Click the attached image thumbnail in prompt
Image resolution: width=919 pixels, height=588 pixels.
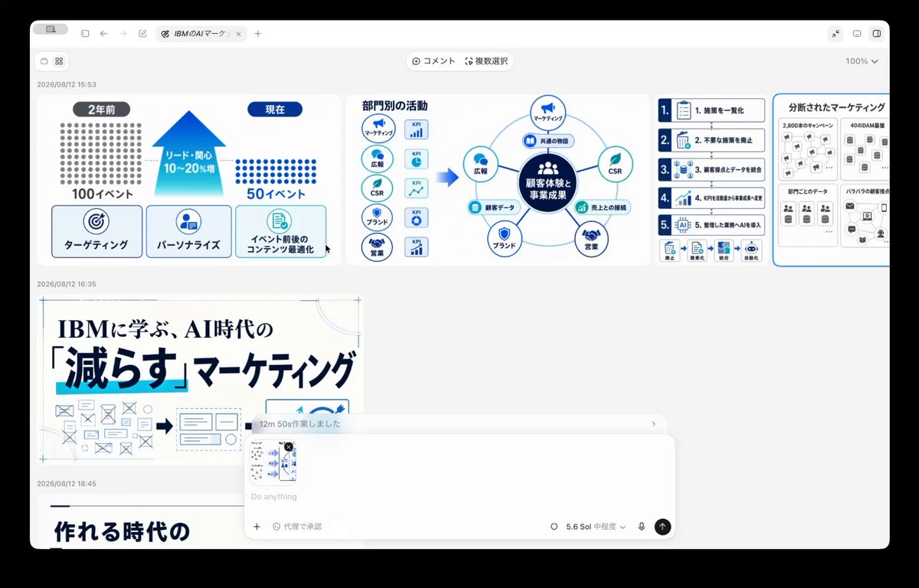(273, 464)
